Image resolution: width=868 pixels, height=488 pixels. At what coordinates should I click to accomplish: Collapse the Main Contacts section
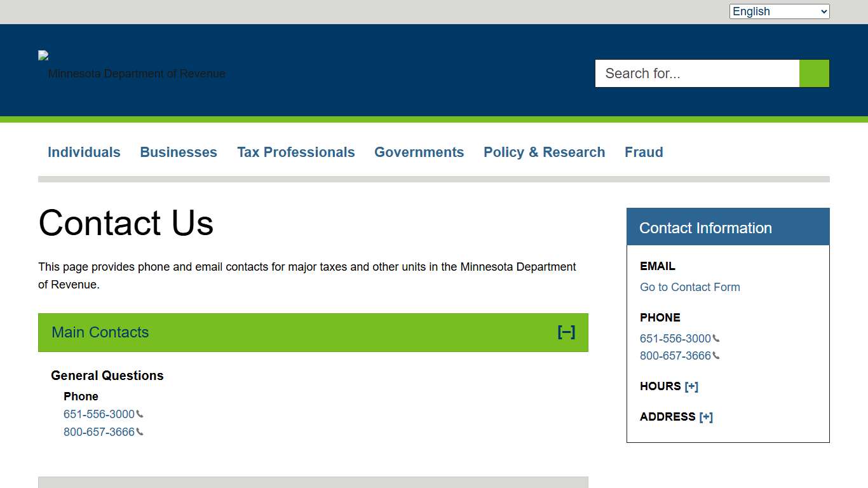click(566, 332)
